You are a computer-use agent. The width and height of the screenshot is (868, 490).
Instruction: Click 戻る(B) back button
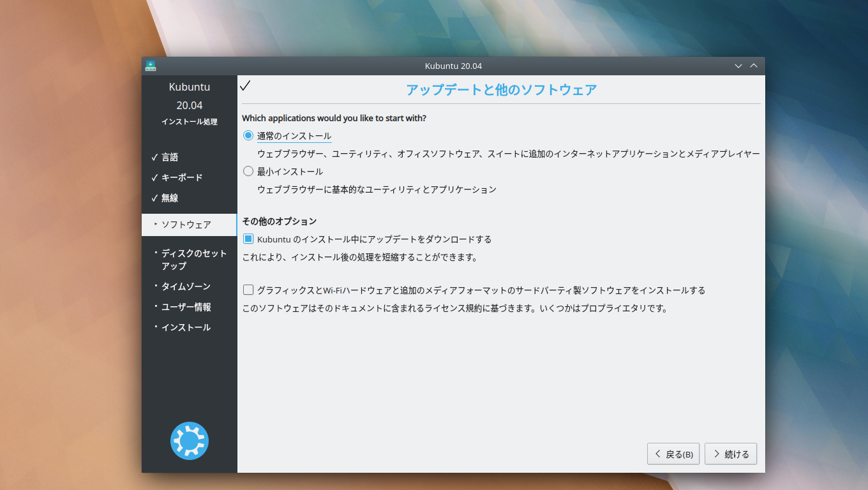(673, 454)
